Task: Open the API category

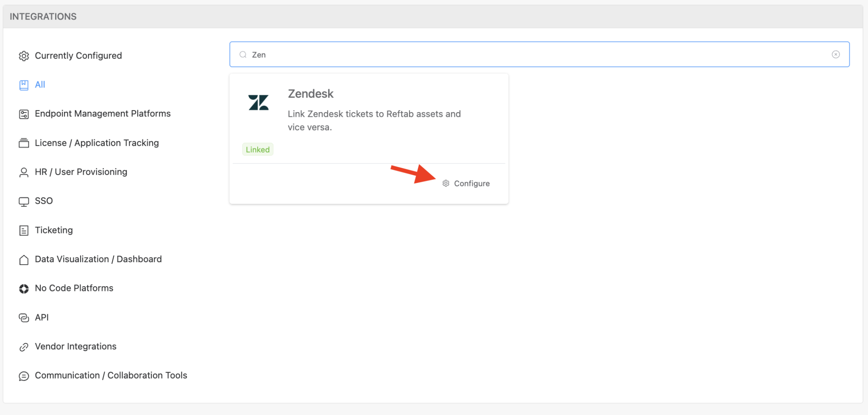Action: [x=42, y=318]
